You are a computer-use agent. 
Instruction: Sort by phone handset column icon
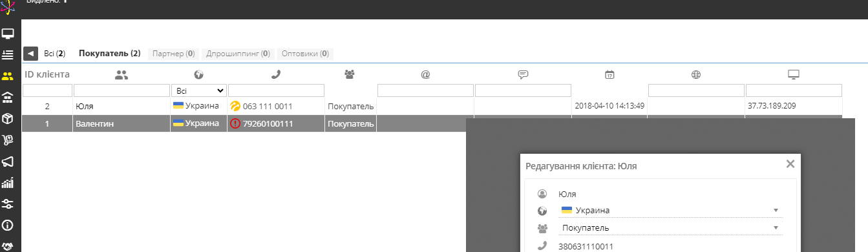coord(276,75)
